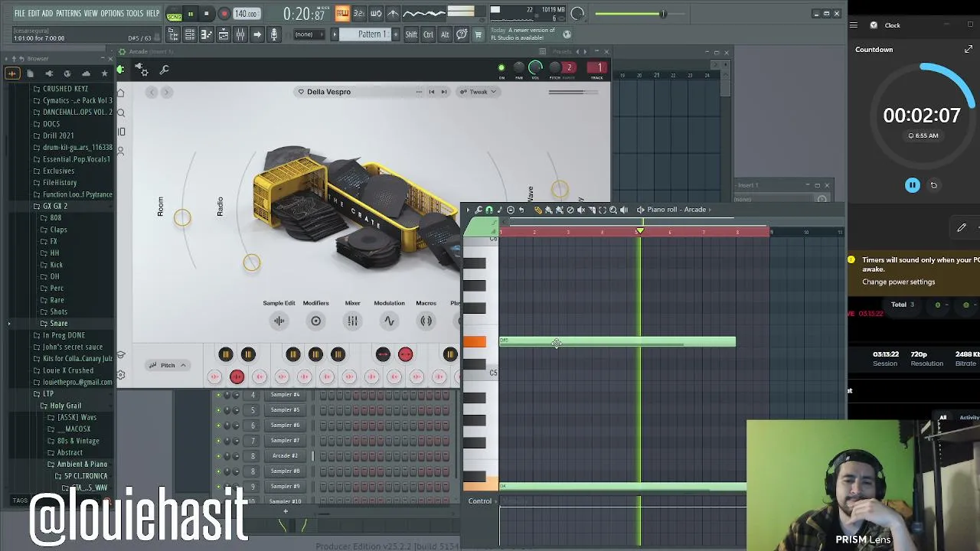Open the Tweak dropdown in Arcade
Viewport: 980px width, 551px height.
coord(479,92)
